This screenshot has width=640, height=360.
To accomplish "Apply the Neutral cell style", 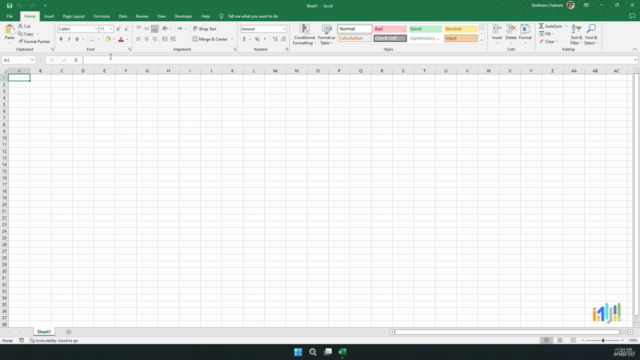I will pyautogui.click(x=461, y=29).
